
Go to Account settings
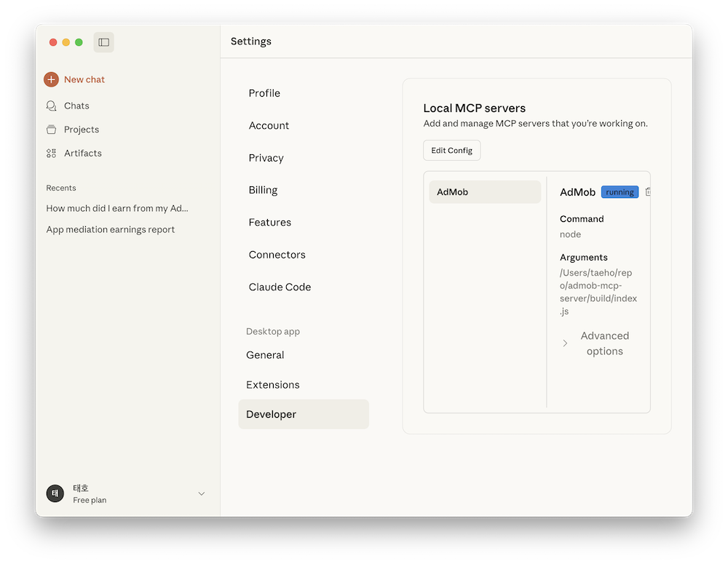point(269,125)
